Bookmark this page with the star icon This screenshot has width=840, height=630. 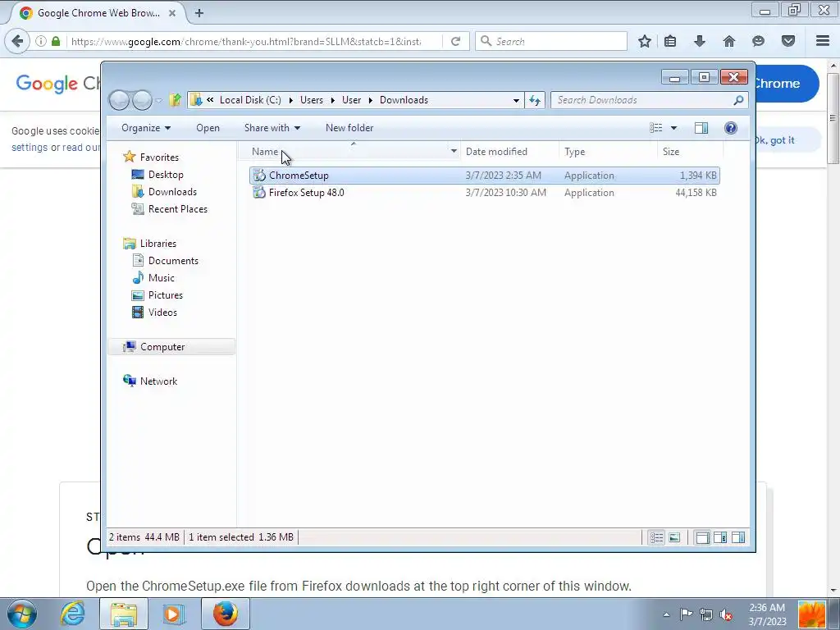(x=645, y=41)
